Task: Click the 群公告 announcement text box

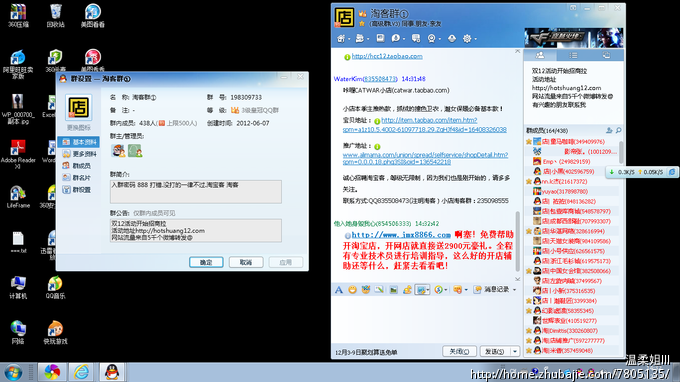Action: 196,230
